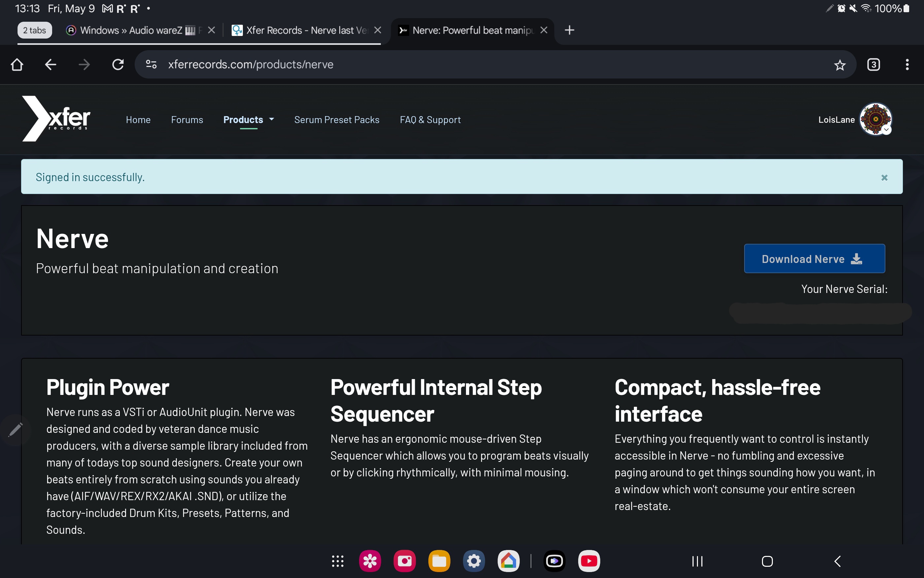Launch Settings gear app in taskbar
The height and width of the screenshot is (578, 924).
point(474,561)
